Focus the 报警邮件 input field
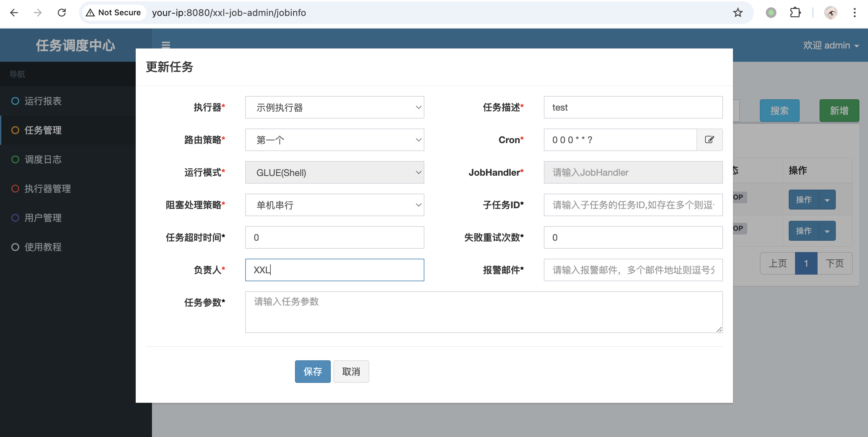 633,270
